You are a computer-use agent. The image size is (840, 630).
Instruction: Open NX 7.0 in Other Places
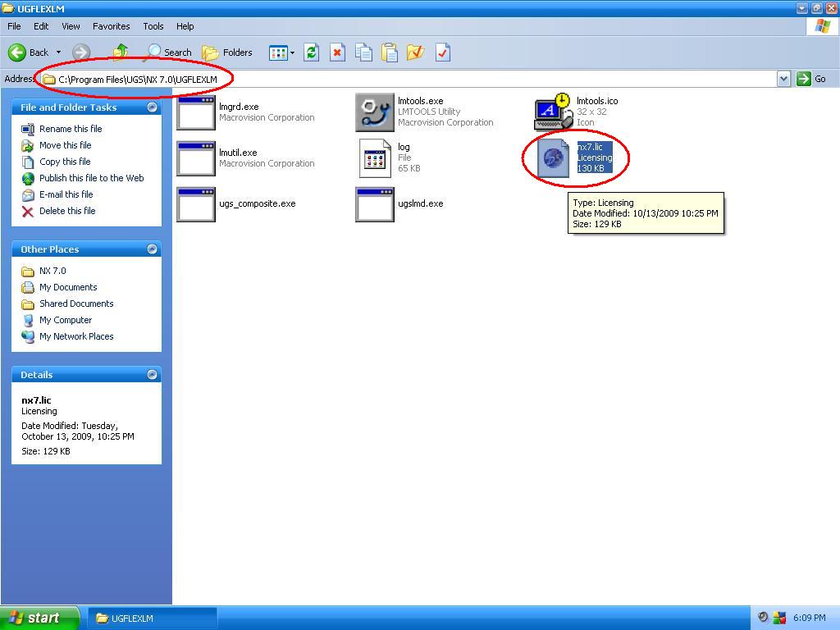(52, 271)
